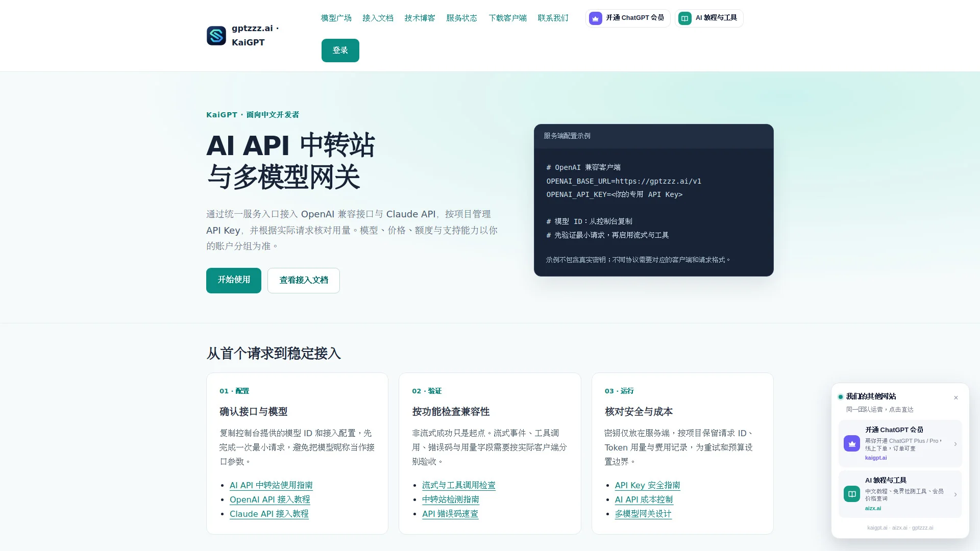Open the API 错误码速查 link
Screen dimensions: 980x551
tap(450, 514)
